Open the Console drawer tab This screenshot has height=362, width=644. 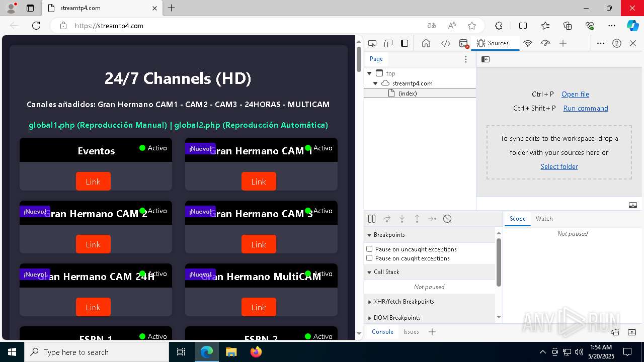click(x=382, y=332)
